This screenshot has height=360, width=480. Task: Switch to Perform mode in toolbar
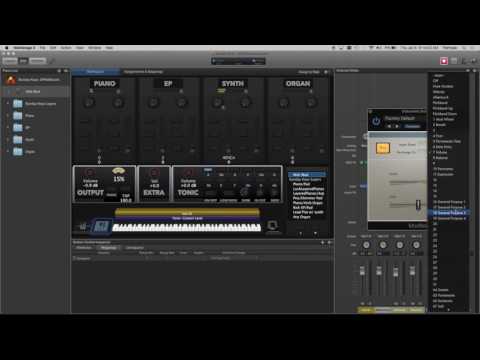click(x=37, y=61)
